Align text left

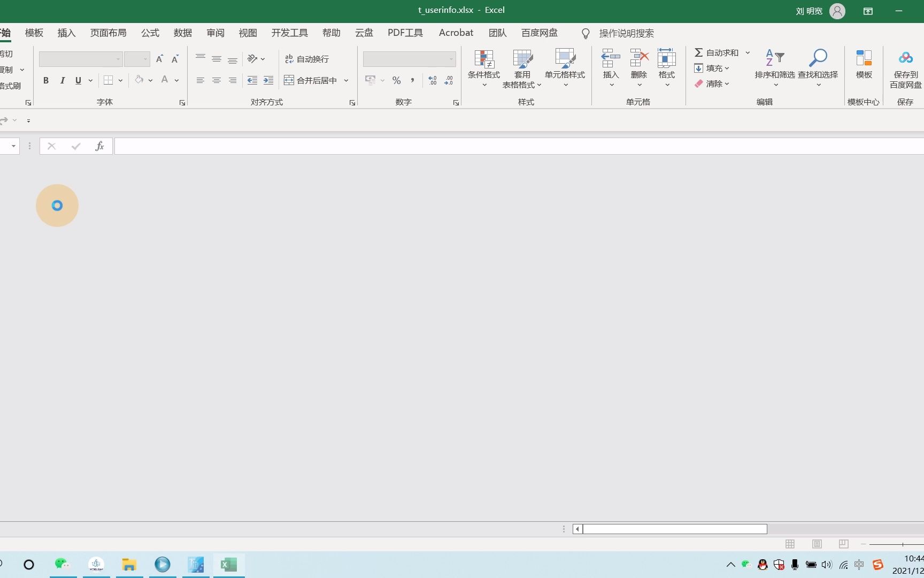(201, 80)
